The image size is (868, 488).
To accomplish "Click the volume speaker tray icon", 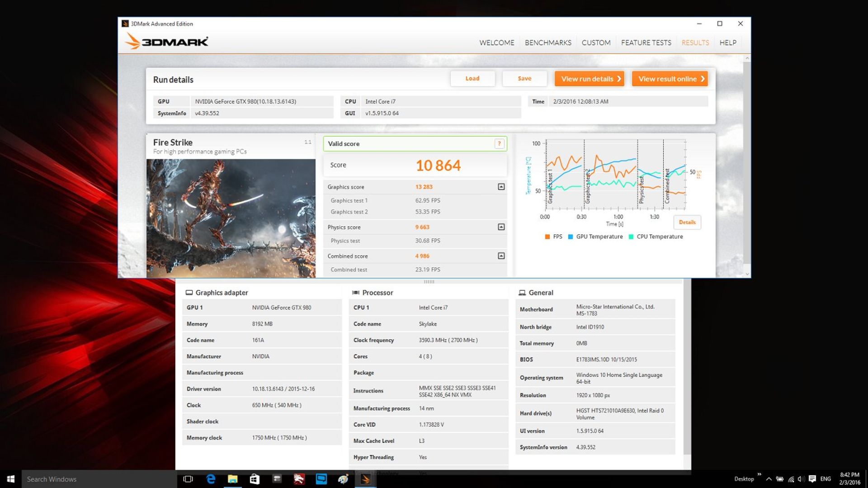I will tap(801, 479).
